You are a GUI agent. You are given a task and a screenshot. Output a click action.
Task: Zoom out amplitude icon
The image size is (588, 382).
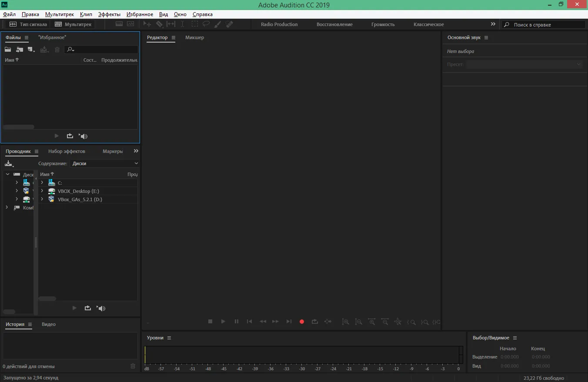[358, 322]
